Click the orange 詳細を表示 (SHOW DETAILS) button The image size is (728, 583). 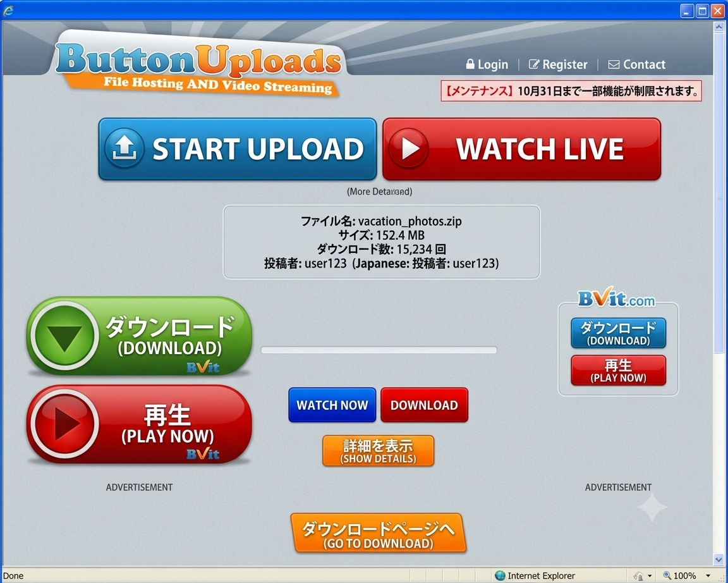click(x=378, y=451)
